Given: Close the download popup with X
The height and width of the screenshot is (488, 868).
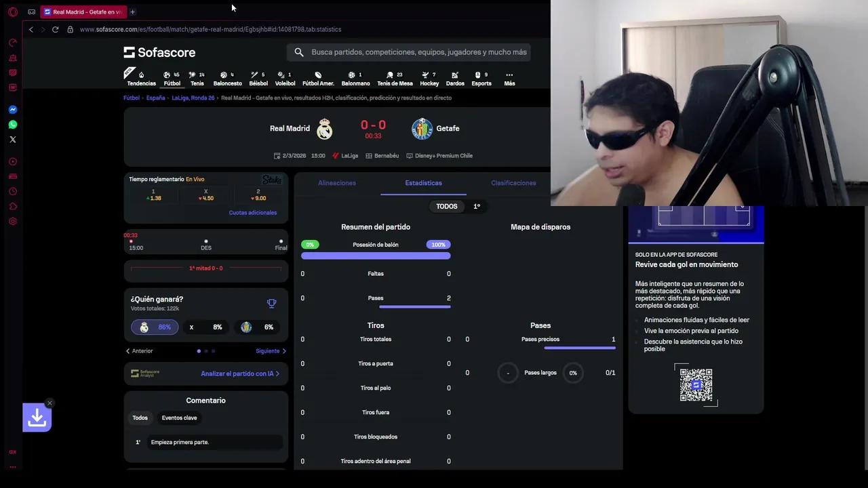Looking at the screenshot, I should 50,403.
